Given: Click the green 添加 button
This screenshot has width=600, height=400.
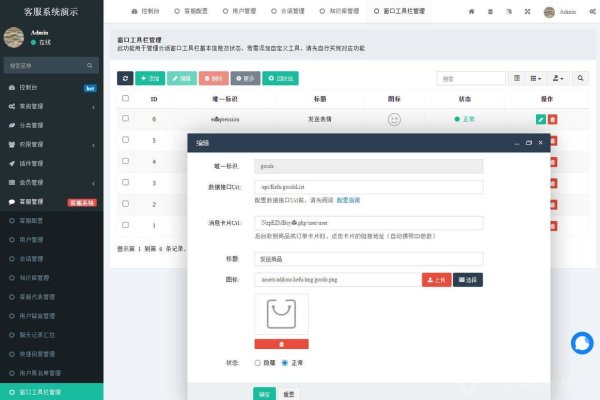Looking at the screenshot, I should [150, 78].
